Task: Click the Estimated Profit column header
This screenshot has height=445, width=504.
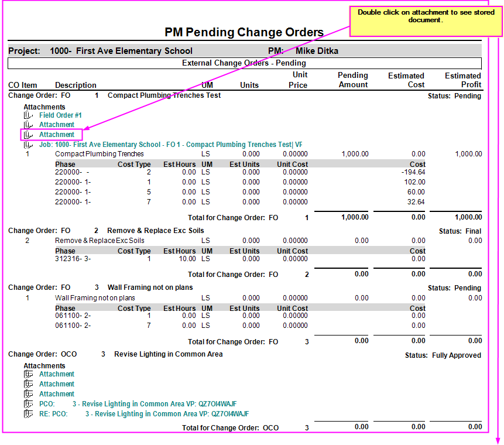Action: 463,80
